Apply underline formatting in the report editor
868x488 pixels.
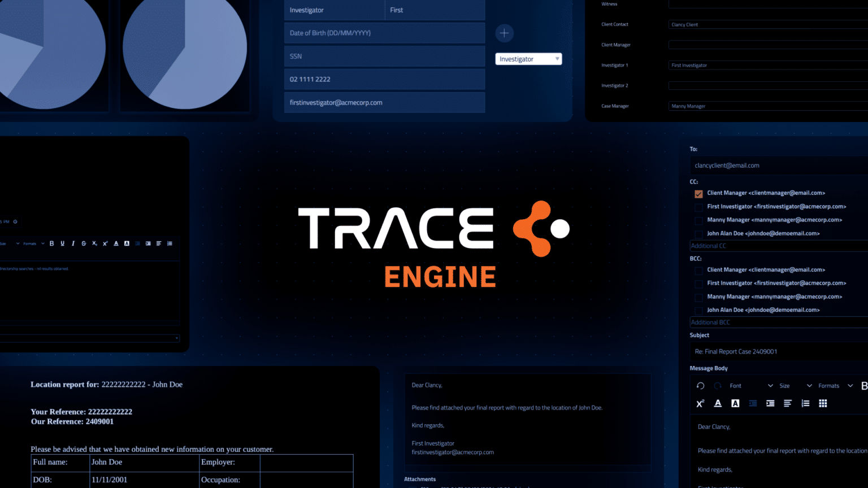62,243
